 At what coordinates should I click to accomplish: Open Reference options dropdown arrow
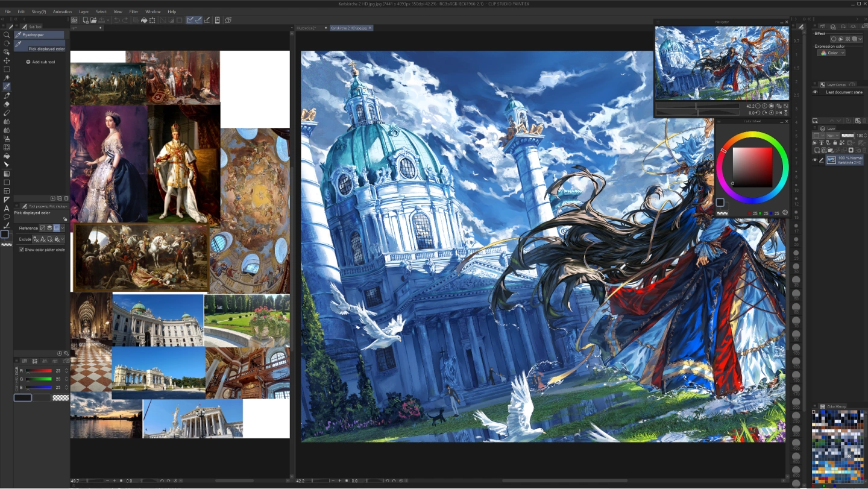click(63, 228)
